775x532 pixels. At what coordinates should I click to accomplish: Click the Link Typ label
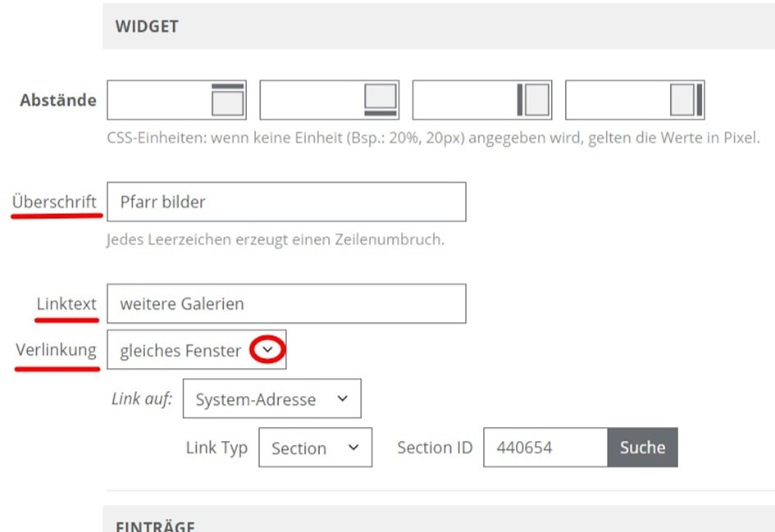[217, 448]
